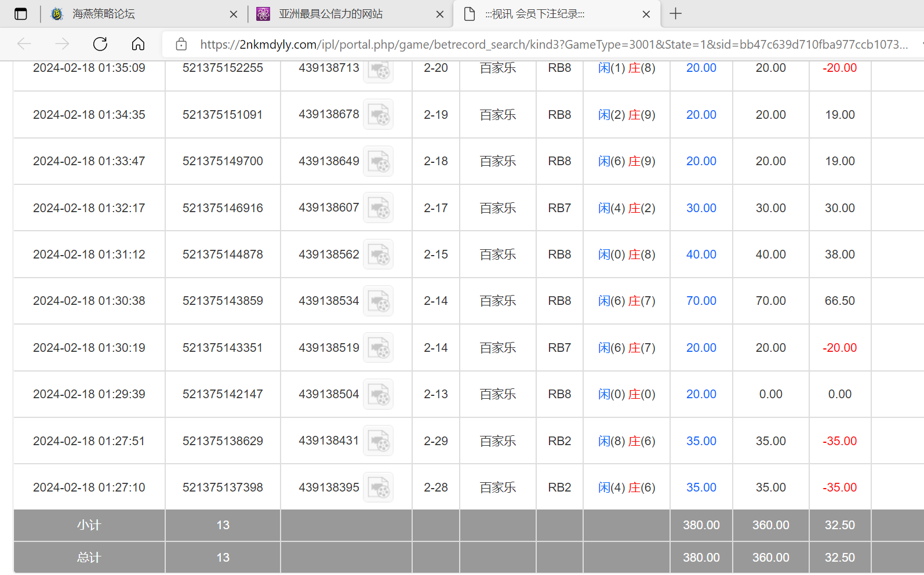Open video replay icon for round 439138607
Screen dimensions: 924x575
(x=378, y=208)
